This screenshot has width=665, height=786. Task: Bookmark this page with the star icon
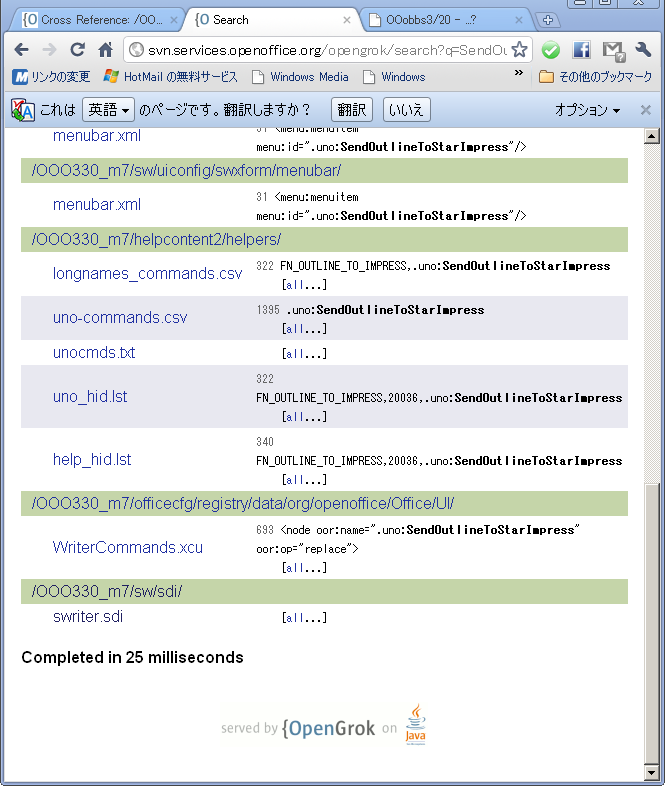click(x=520, y=50)
